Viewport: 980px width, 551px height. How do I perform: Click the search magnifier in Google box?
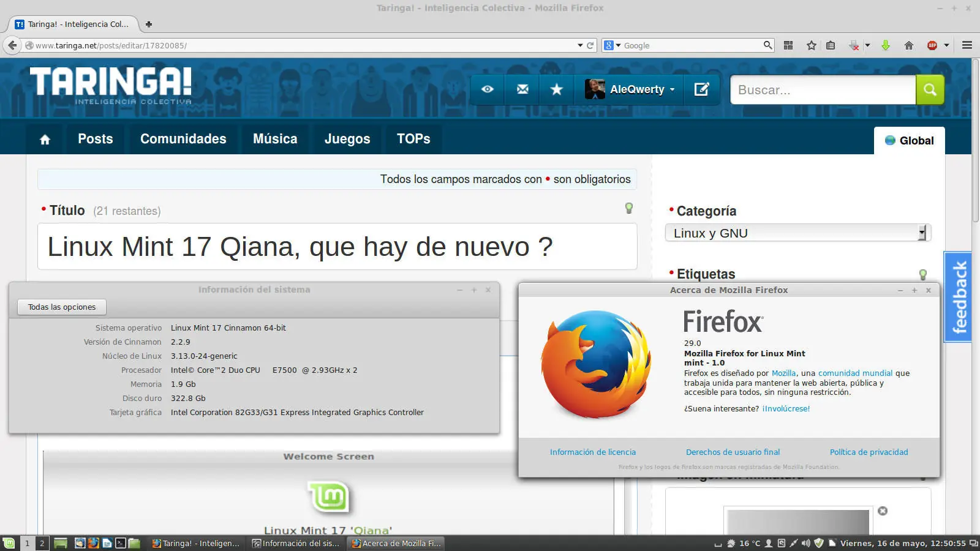767,45
